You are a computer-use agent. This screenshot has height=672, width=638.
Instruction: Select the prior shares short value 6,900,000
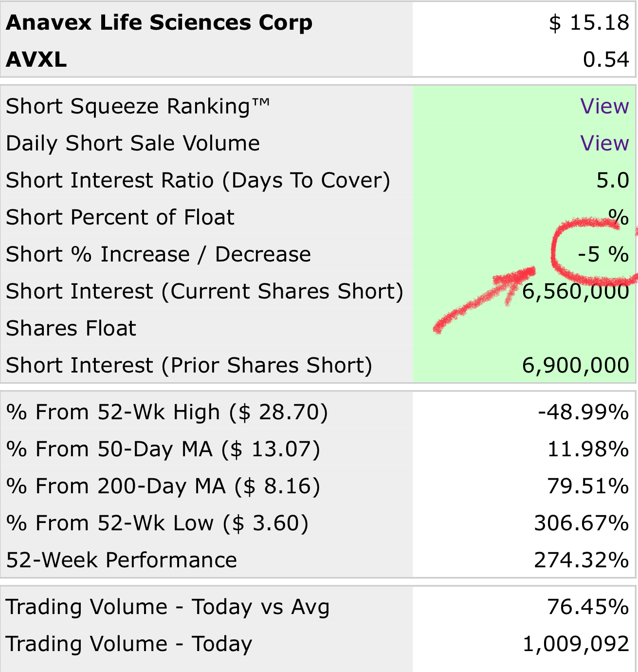[576, 365]
